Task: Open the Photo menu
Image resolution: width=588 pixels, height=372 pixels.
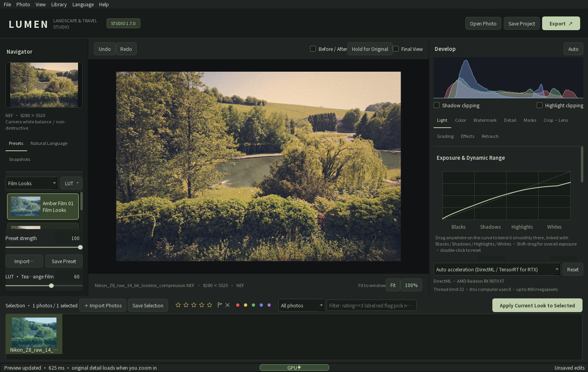Action: pyautogui.click(x=23, y=4)
